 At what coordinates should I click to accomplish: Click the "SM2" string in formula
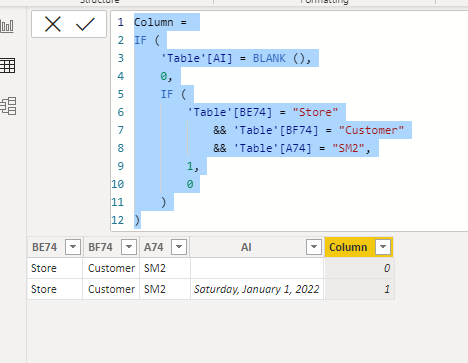pyautogui.click(x=348, y=148)
